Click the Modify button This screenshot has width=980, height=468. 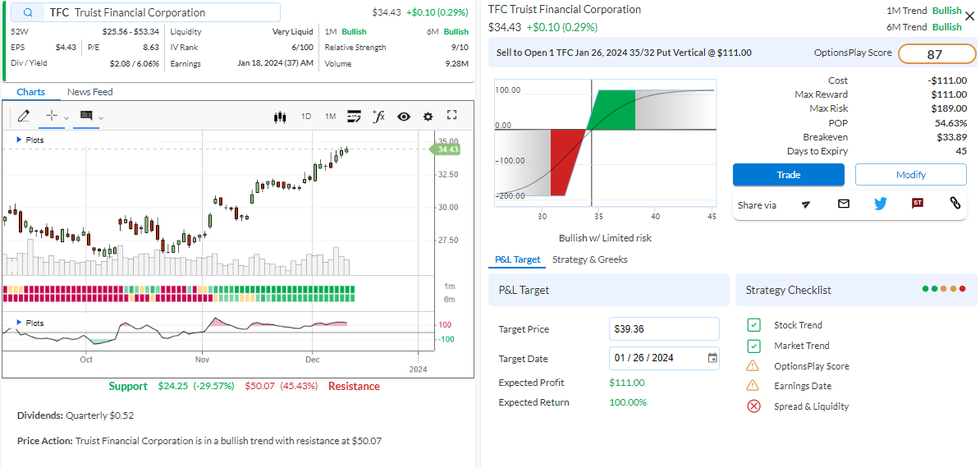pyautogui.click(x=910, y=174)
